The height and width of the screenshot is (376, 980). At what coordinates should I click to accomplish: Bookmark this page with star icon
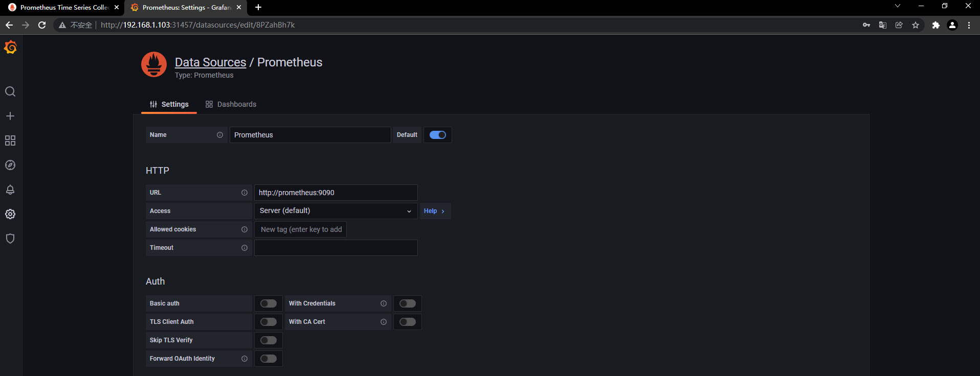(x=916, y=25)
